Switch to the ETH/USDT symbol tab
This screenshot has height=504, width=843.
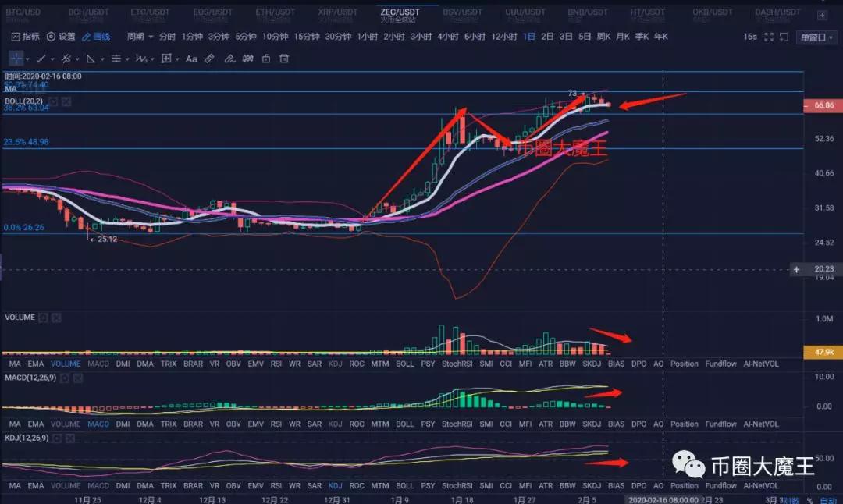(275, 15)
